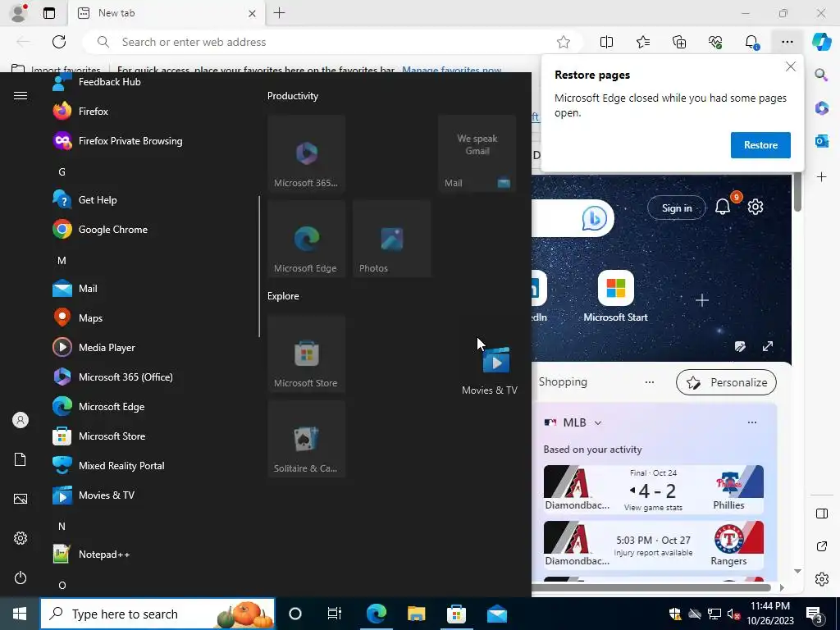Screen dimensions: 840x630
Task: Click the Power button in Start sidebar
Action: click(21, 578)
